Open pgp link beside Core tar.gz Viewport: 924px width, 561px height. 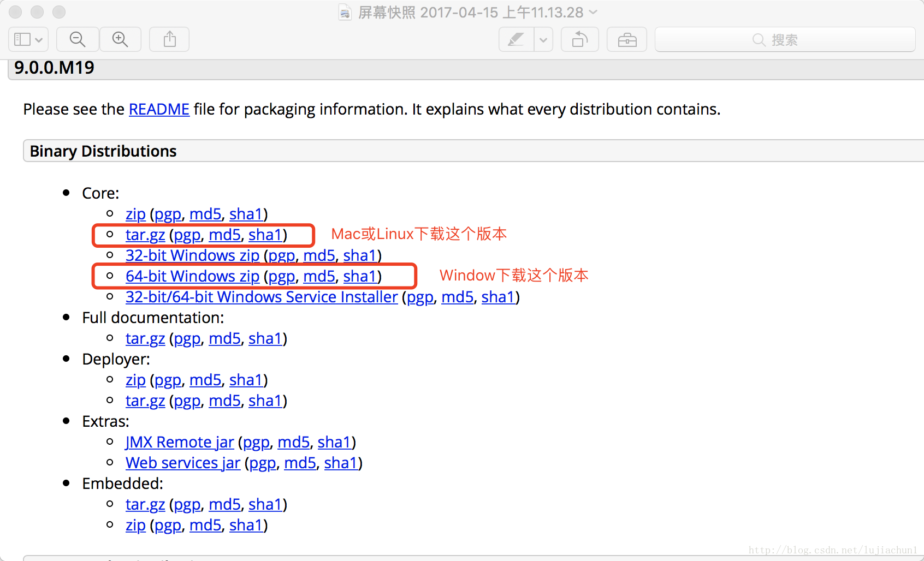point(187,235)
